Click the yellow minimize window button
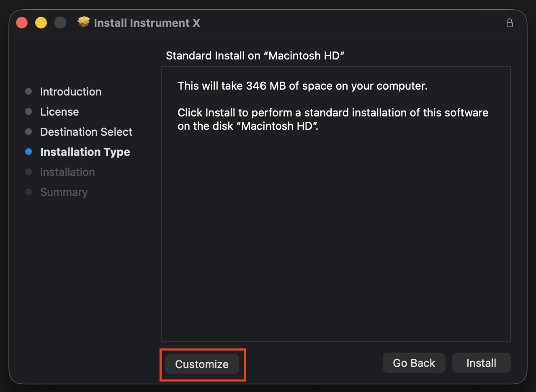 coord(41,23)
